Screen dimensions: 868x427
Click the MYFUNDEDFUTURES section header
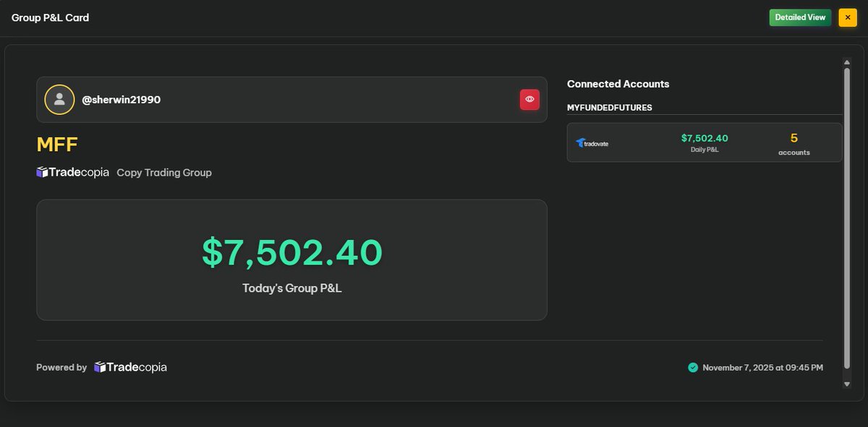[x=610, y=108]
